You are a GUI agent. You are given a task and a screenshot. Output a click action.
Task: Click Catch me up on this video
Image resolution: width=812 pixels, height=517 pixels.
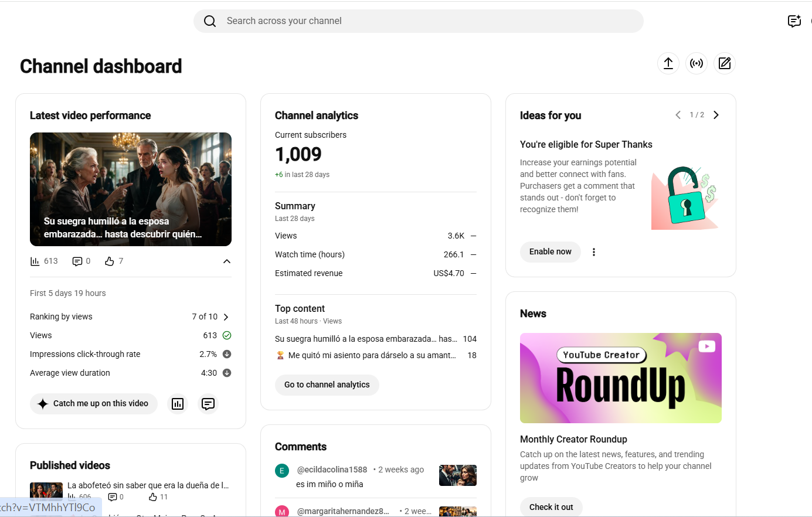(x=94, y=404)
